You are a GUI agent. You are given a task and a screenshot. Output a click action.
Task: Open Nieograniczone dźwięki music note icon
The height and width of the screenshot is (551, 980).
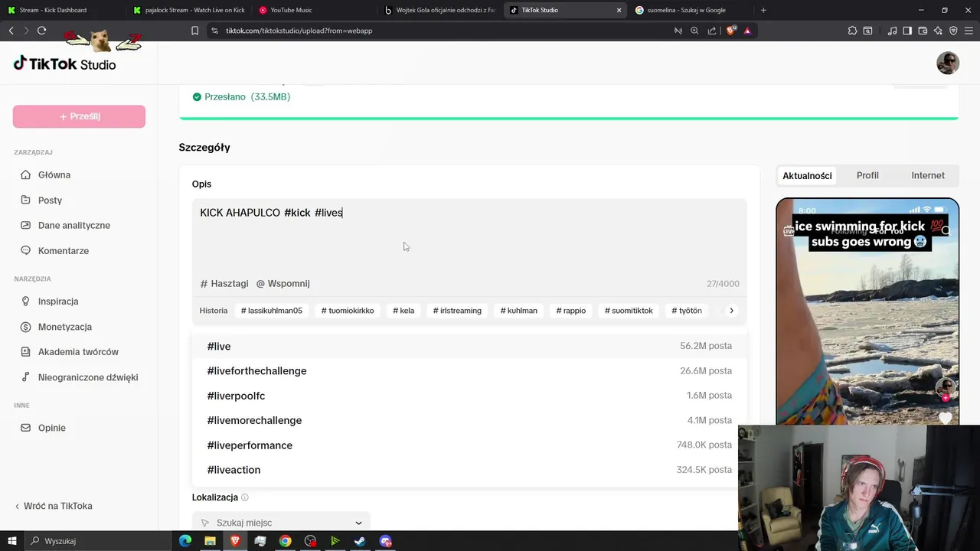[x=25, y=377]
